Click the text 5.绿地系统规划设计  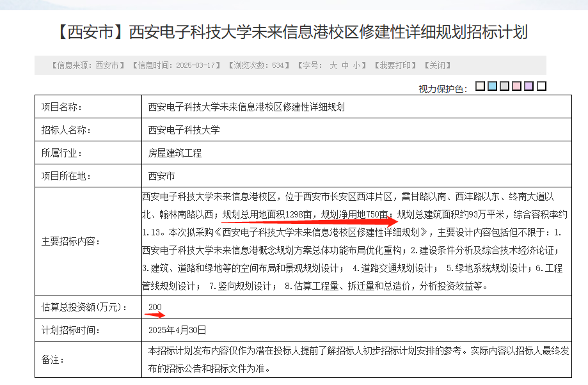click(x=486, y=269)
